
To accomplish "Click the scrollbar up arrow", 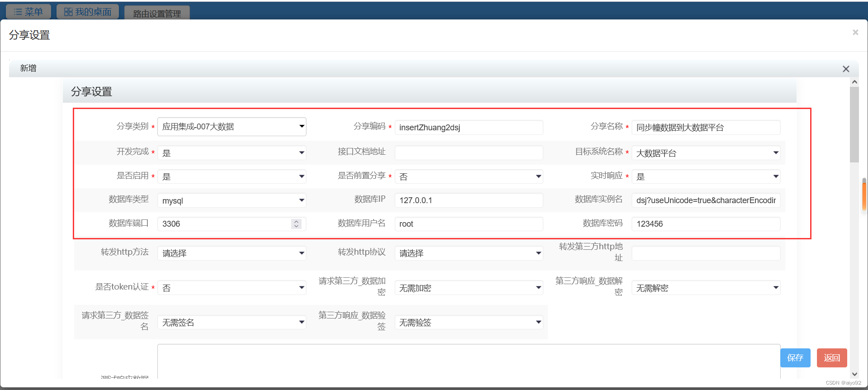I will 854,82.
